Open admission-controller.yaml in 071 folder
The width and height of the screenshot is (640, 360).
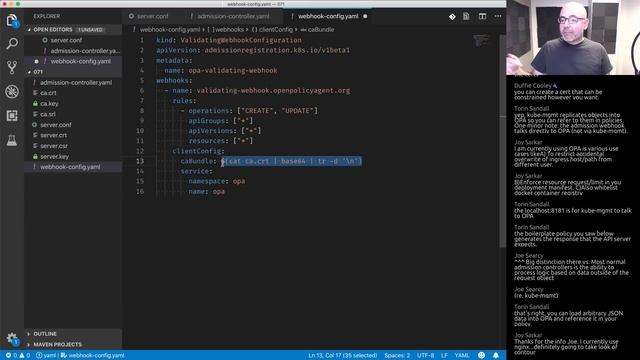pyautogui.click(x=76, y=82)
